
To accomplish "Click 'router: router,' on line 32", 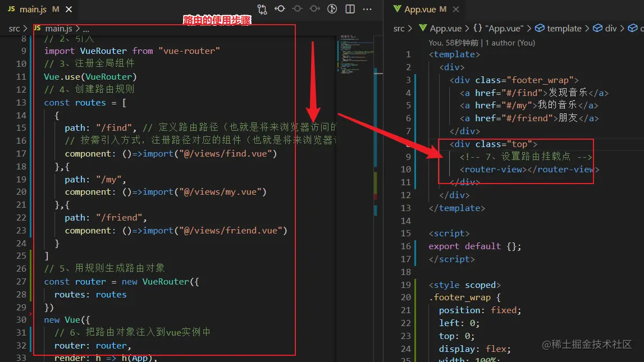I will click(93, 346).
